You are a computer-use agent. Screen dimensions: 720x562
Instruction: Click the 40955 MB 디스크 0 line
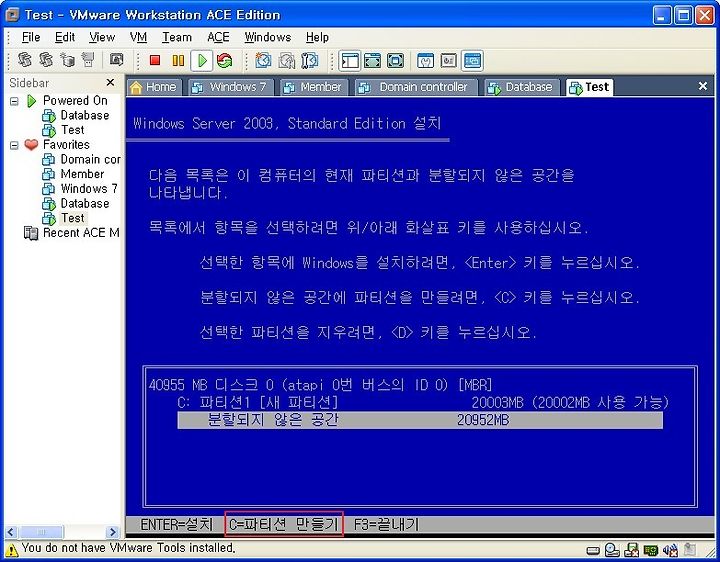[321, 385]
